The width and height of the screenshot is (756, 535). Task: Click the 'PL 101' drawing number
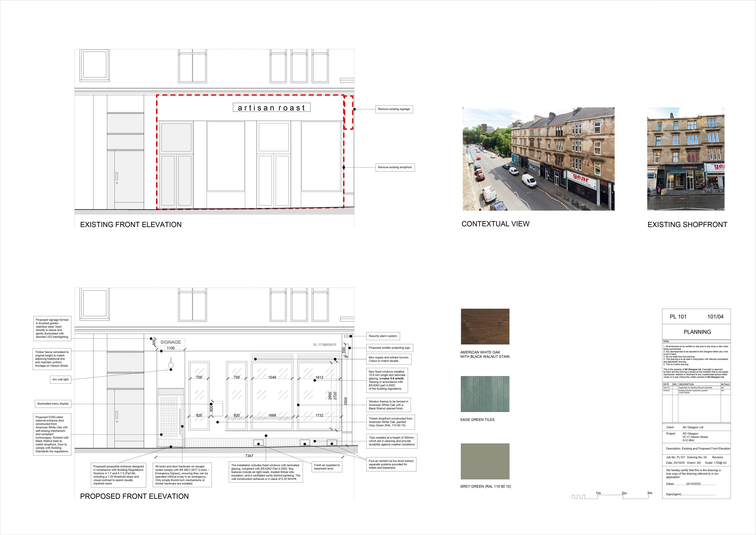(x=678, y=317)
